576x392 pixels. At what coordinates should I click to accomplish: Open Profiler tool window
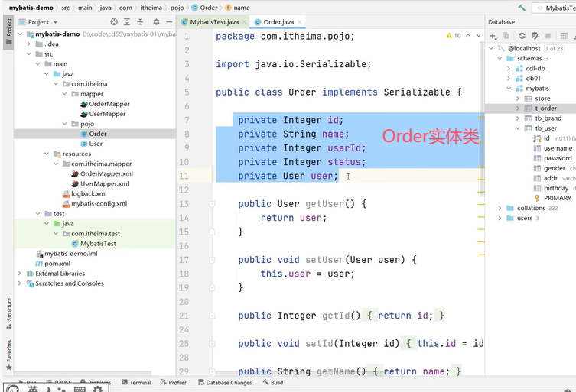(174, 383)
